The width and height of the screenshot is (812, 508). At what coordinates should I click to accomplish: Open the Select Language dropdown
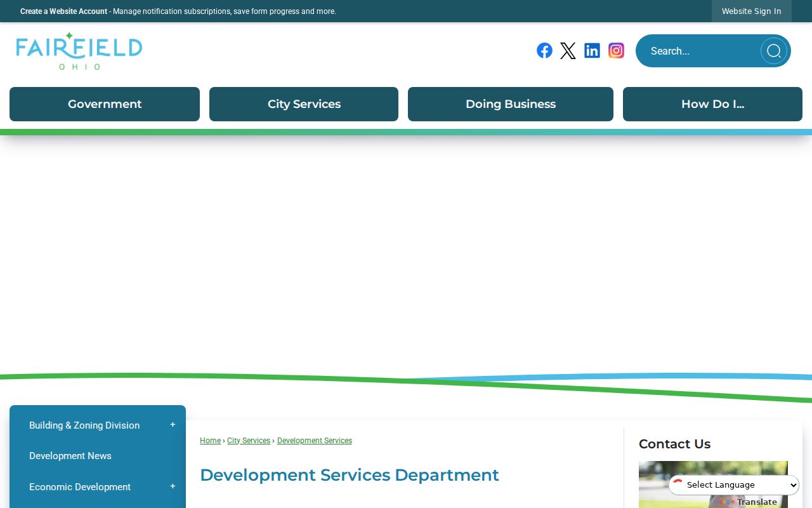[734, 485]
